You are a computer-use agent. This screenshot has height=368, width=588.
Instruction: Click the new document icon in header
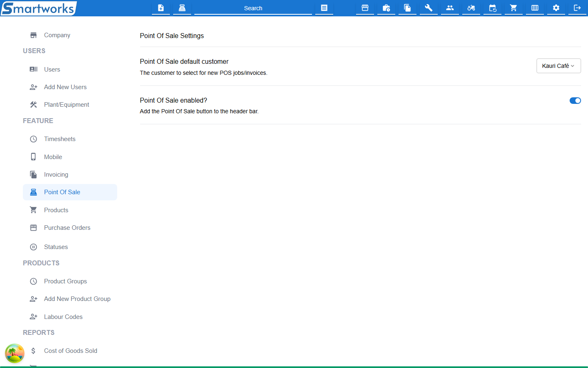[161, 8]
